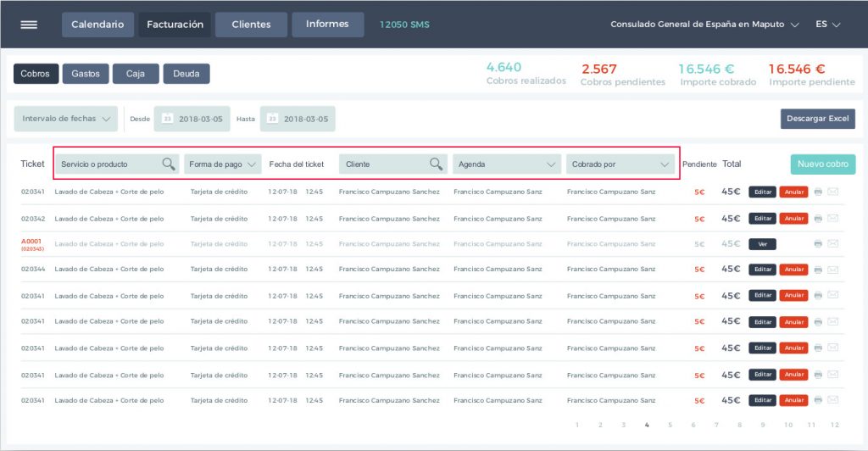Image resolution: width=868 pixels, height=451 pixels.
Task: Click the Pendiente column header
Action: pos(699,164)
